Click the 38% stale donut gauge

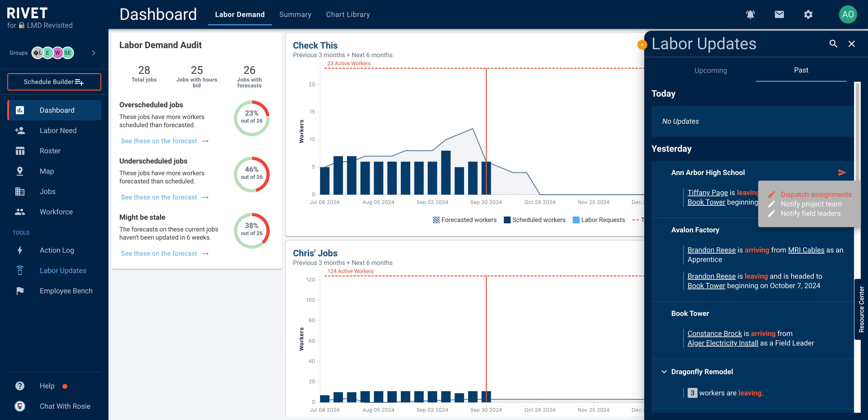tap(252, 231)
